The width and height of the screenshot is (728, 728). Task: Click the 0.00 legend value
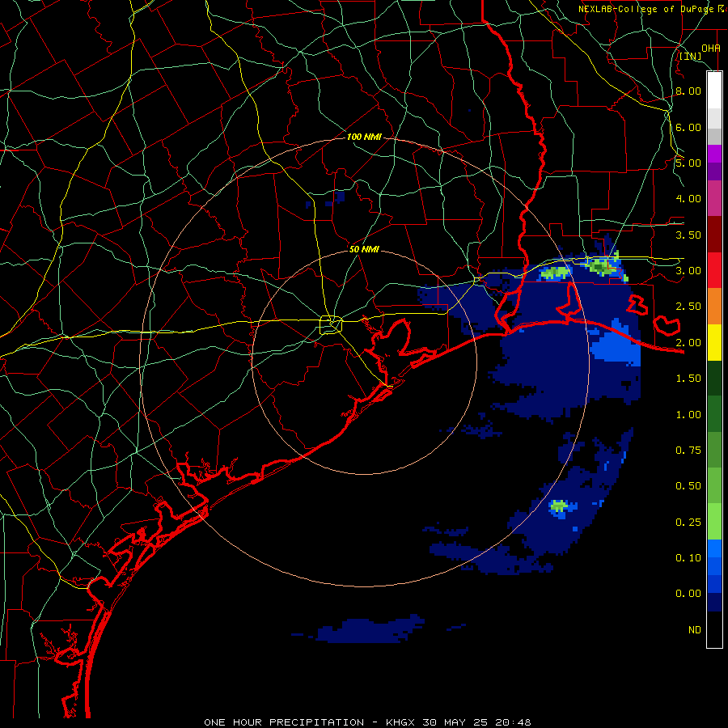688,594
